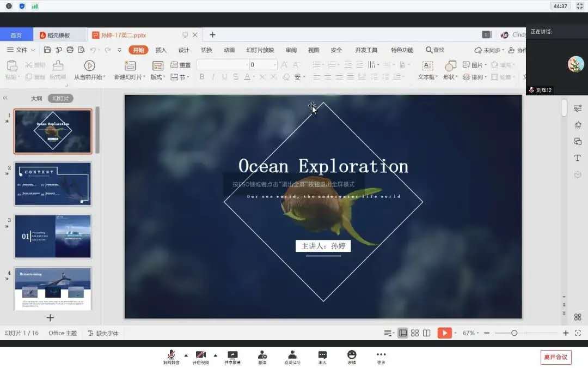Switch the slide panel to 大纲 outline view
This screenshot has height=368, width=588.
pos(36,99)
